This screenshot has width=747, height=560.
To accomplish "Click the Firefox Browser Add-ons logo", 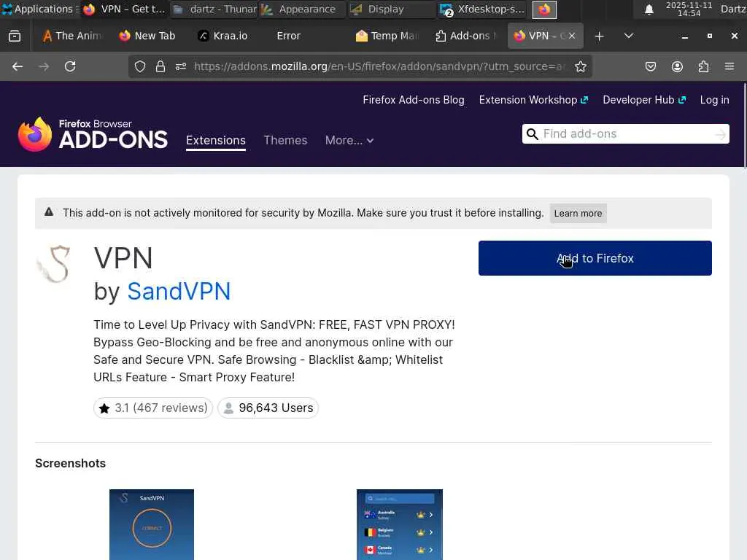I will pos(93,134).
